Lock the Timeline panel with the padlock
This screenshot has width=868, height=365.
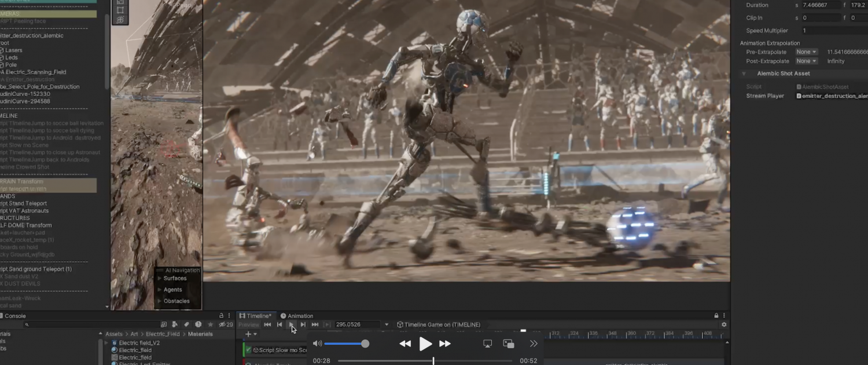click(716, 316)
